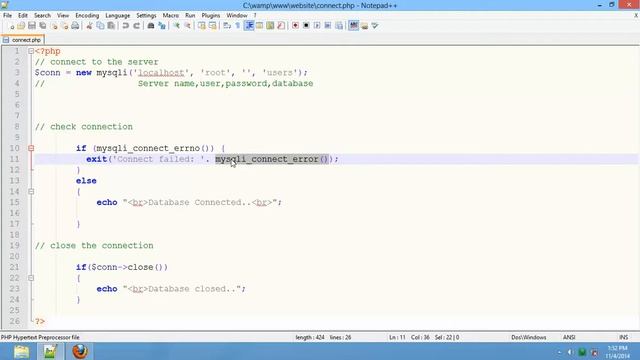Click the Save recorded macro icon
Screen dimensions: 640x360
point(339,26)
